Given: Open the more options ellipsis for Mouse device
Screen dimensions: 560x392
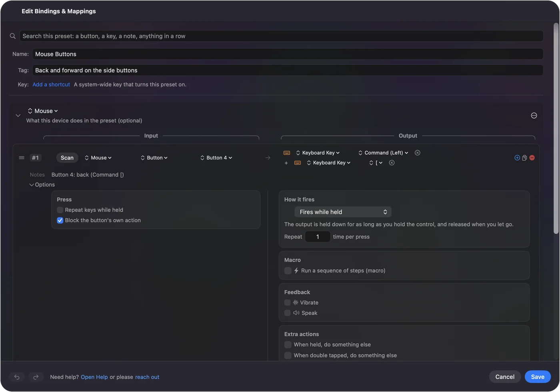Looking at the screenshot, I should click(x=534, y=115).
